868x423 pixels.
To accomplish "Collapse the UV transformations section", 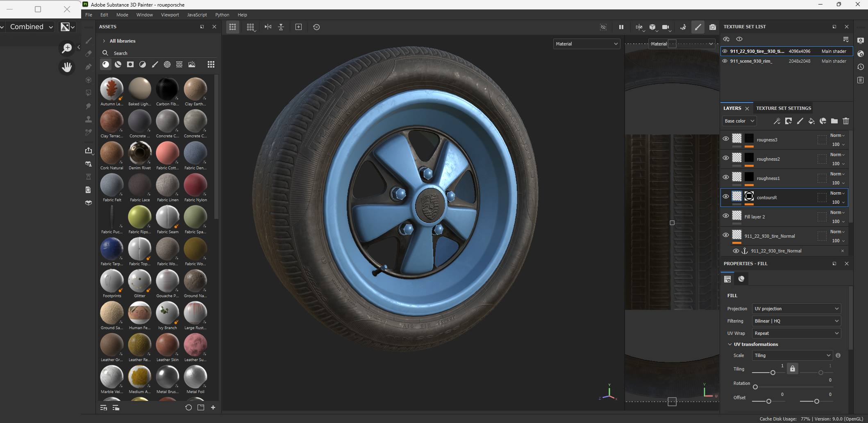I will pos(730,344).
